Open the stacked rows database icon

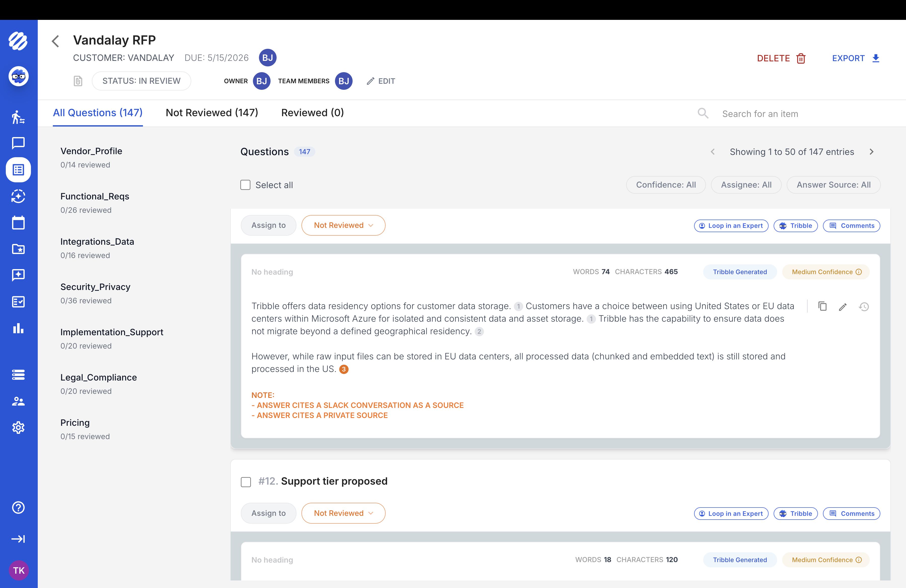(18, 375)
